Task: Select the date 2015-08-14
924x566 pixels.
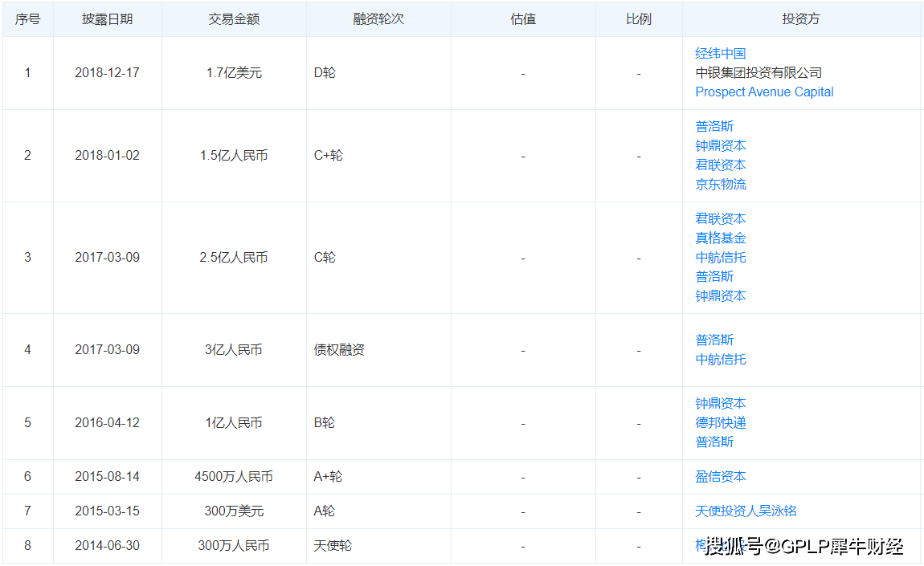Action: (x=107, y=476)
